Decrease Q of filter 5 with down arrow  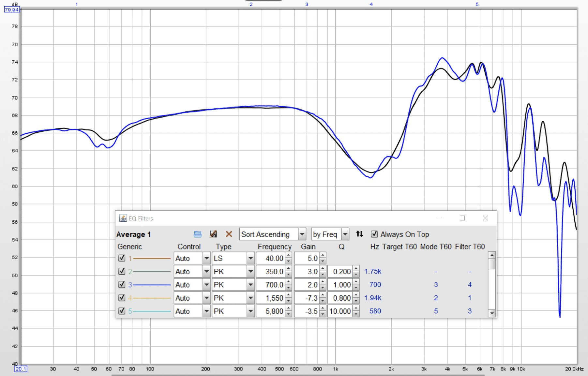click(356, 314)
